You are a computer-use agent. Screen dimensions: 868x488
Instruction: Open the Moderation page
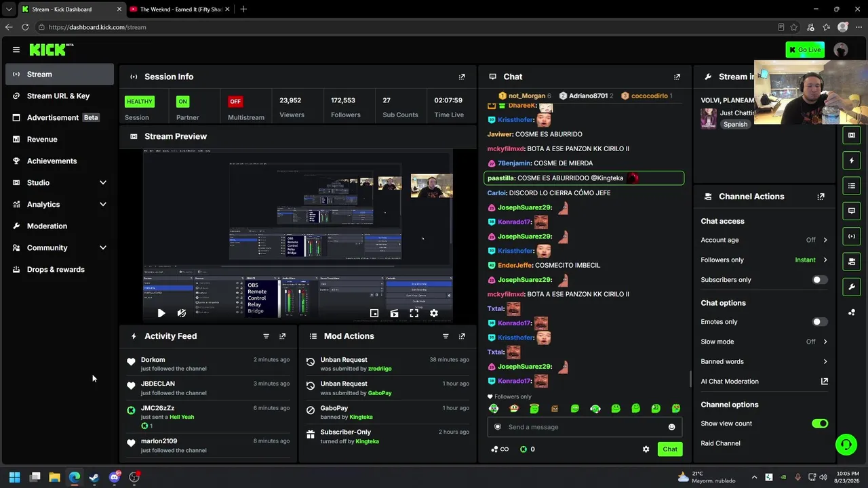(60, 226)
